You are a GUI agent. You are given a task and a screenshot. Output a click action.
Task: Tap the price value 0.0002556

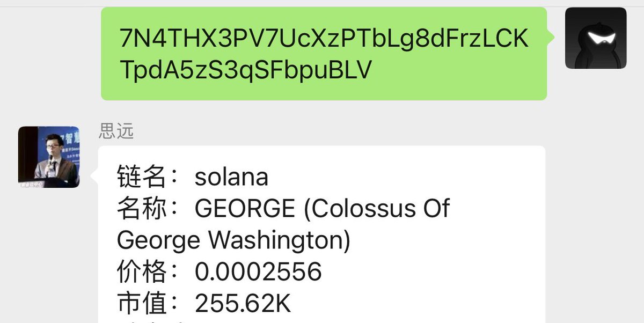click(258, 272)
